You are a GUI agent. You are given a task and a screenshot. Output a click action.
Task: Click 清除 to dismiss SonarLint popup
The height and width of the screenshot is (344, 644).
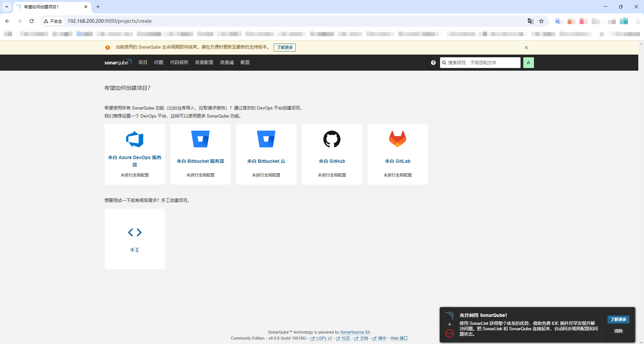[619, 331]
